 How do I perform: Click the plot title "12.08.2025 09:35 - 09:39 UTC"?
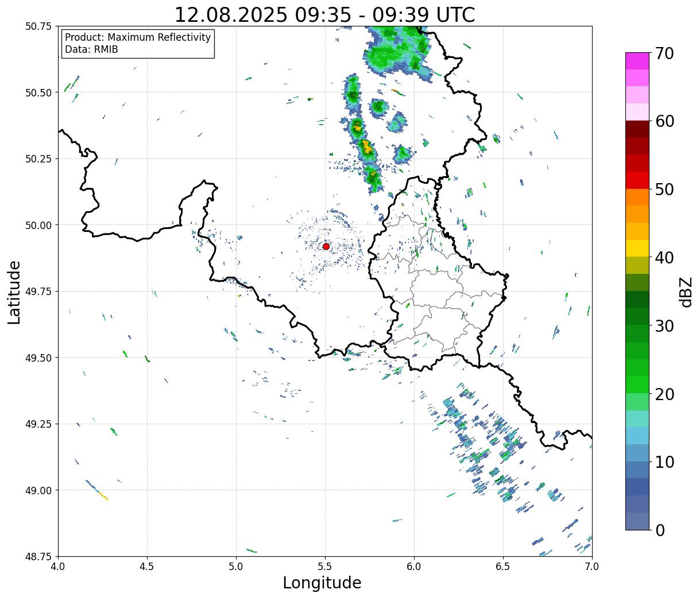324,14
